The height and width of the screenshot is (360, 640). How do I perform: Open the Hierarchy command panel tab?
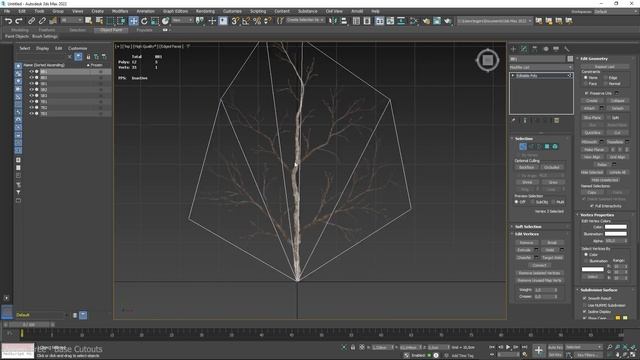coord(535,49)
